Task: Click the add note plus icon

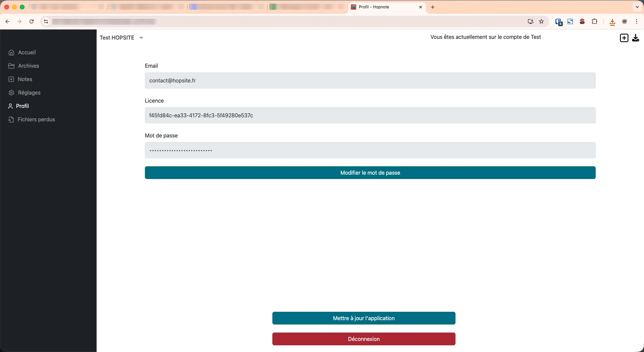Action: (624, 38)
